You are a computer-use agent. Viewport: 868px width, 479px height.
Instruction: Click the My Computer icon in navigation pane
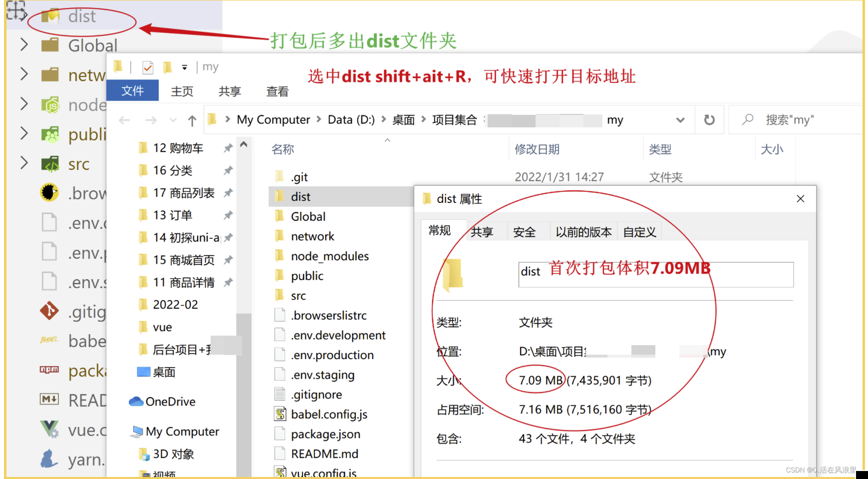coord(137,432)
